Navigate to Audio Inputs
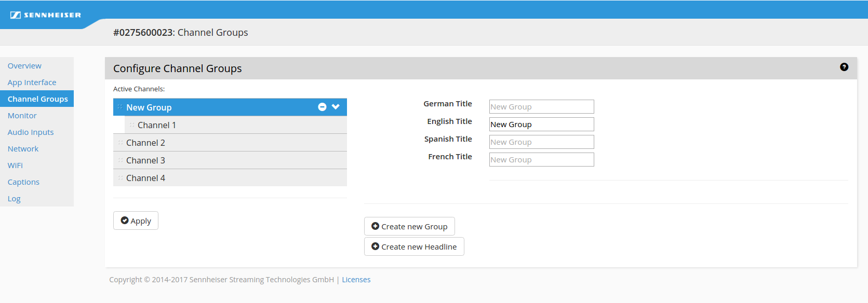The image size is (868, 303). (31, 132)
